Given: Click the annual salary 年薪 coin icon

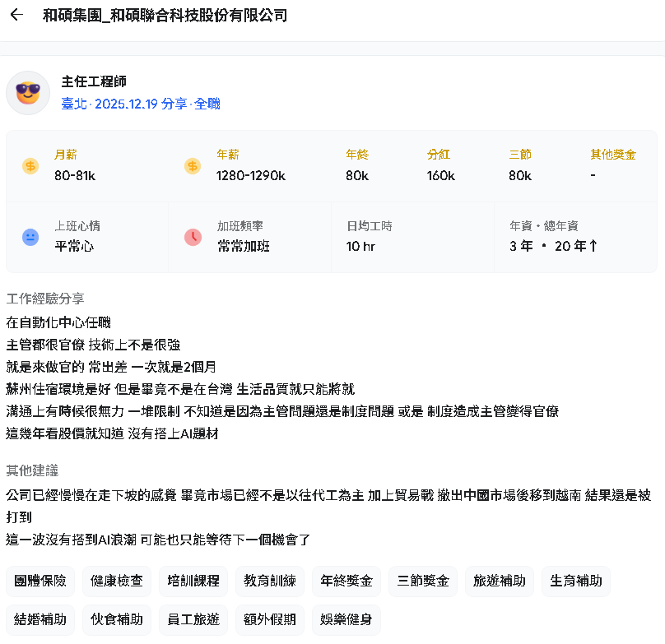Looking at the screenshot, I should (x=193, y=166).
